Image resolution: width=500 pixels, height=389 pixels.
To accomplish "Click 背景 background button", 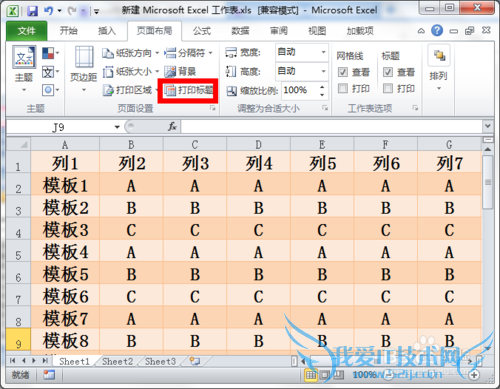I will coord(180,71).
